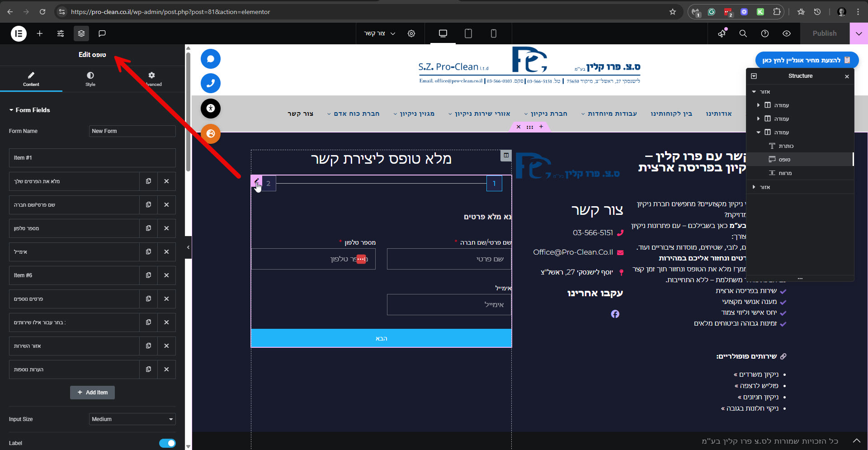Open page settings gear icon

tap(411, 33)
